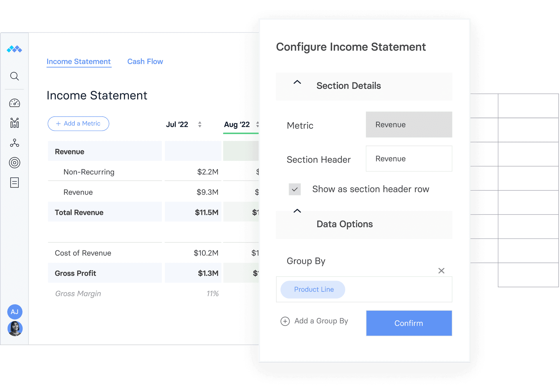560x392 pixels.
Task: Click the Section Header input field
Action: pos(409,159)
